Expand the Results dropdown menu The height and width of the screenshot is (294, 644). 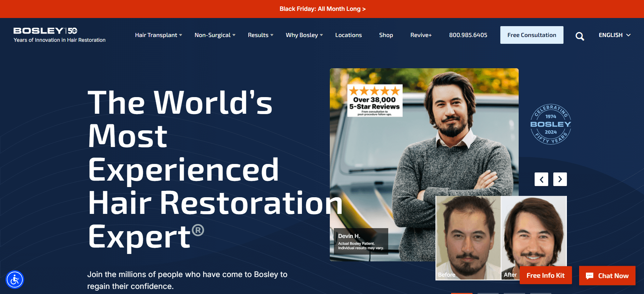(260, 35)
